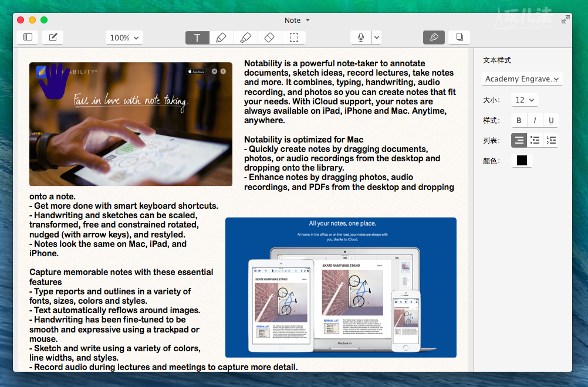Apply numbered list style

pyautogui.click(x=551, y=140)
